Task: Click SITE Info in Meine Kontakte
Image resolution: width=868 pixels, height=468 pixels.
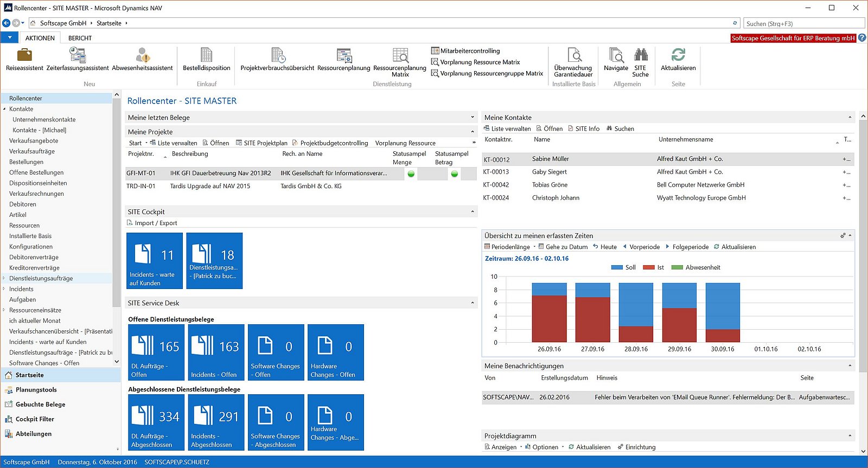Action: tap(584, 129)
